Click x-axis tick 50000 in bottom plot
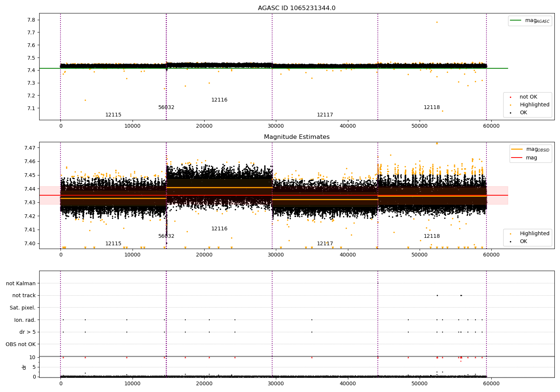Image resolution: width=560 pixels, height=392 pixels. (x=420, y=383)
